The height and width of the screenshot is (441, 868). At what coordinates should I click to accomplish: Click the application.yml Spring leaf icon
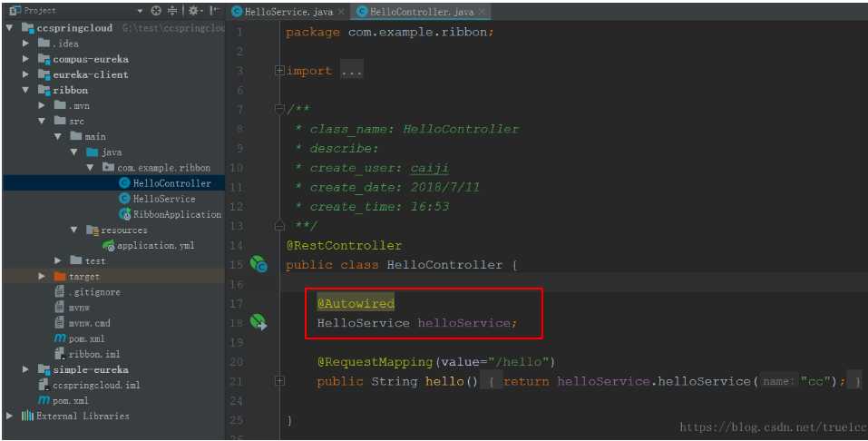pyautogui.click(x=109, y=245)
